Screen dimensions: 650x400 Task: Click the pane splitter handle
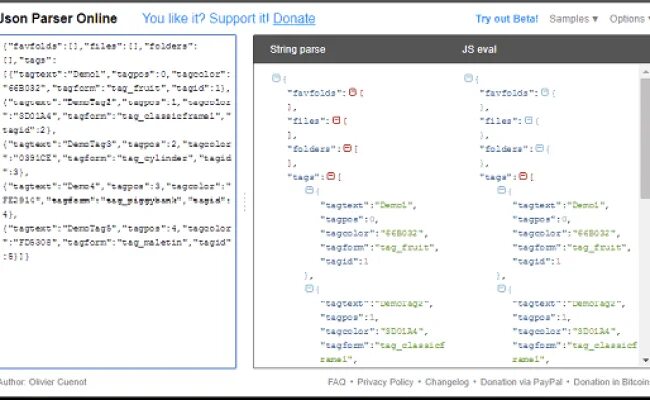[x=245, y=201]
